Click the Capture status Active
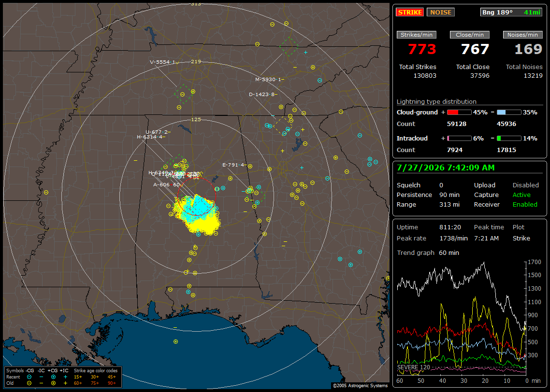 coord(521,195)
